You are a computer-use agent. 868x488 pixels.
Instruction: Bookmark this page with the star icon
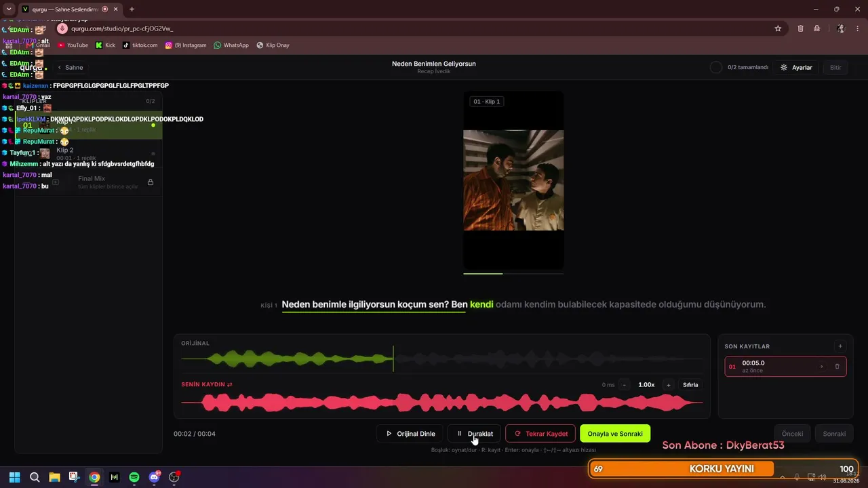click(x=778, y=28)
